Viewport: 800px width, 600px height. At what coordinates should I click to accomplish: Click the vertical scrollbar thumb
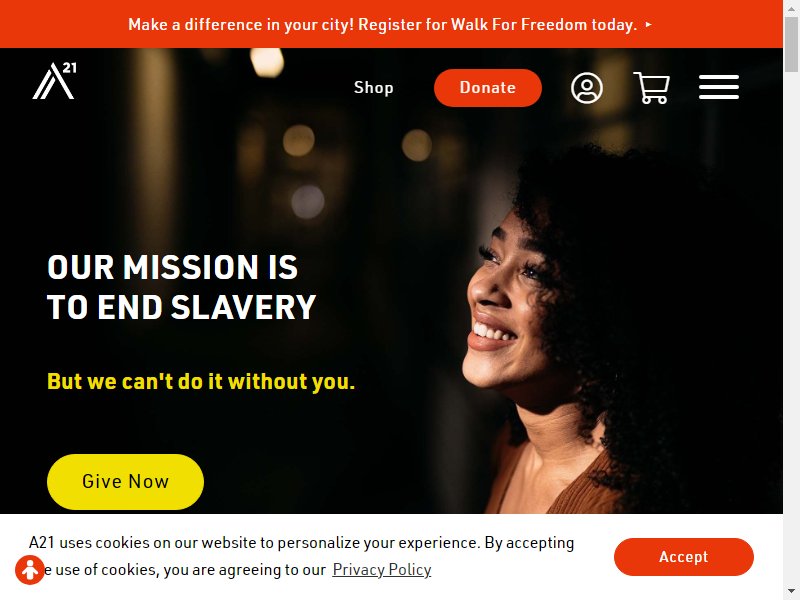click(x=791, y=45)
